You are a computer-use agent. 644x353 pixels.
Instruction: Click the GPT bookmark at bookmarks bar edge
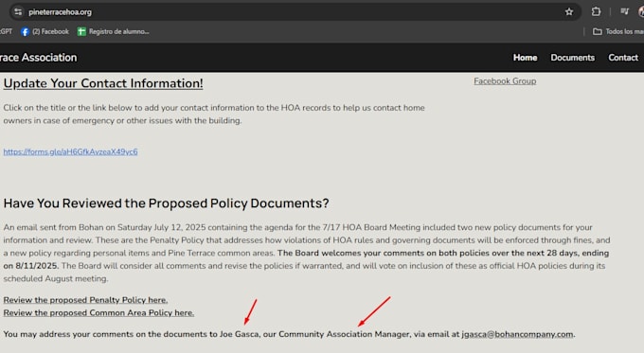[6, 31]
